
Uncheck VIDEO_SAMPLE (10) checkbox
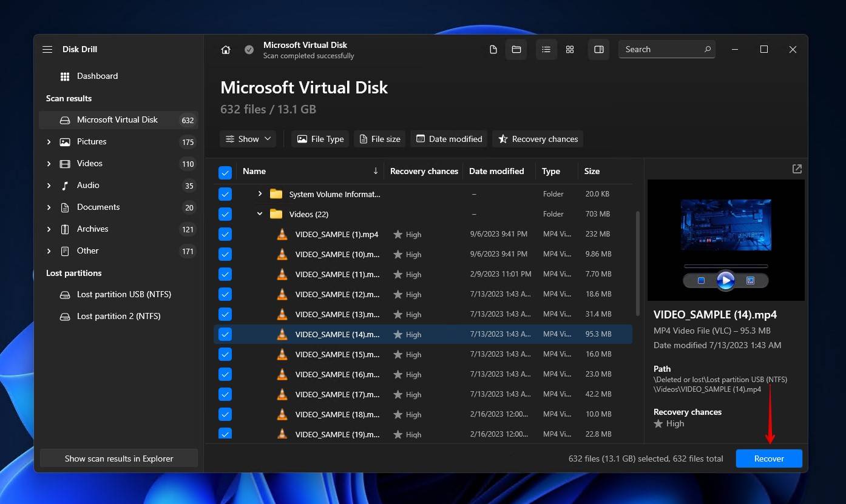(225, 254)
